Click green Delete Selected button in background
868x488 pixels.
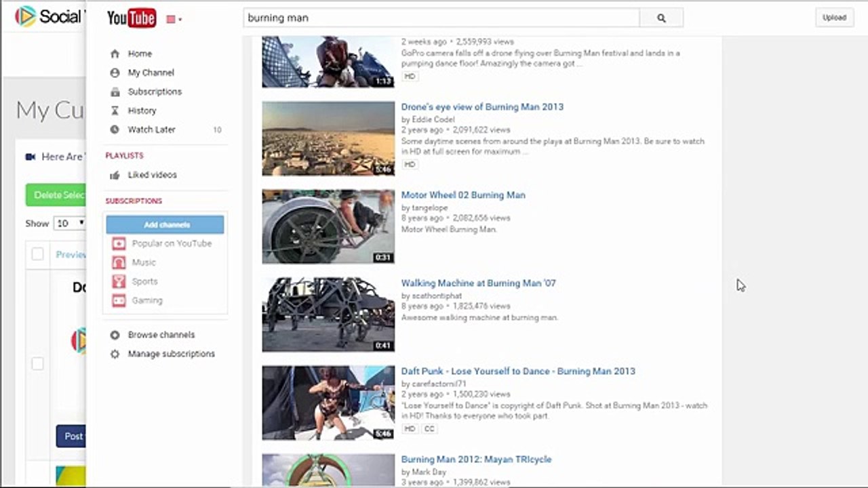tap(56, 195)
